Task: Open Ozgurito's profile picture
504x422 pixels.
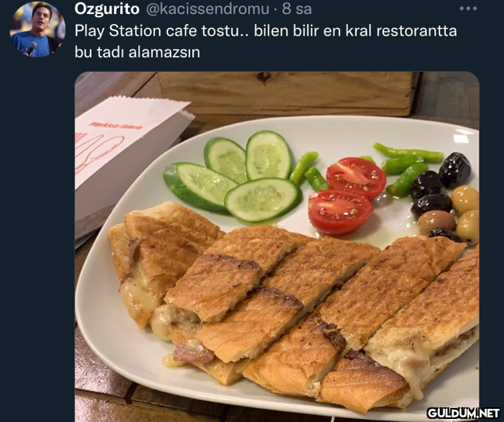Action: click(38, 29)
